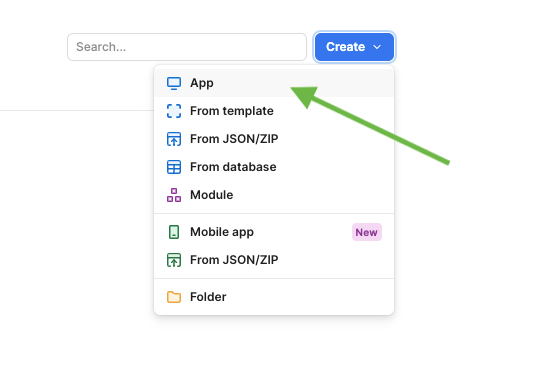Click the green phone Mobile app icon
The height and width of the screenshot is (369, 534).
click(174, 232)
